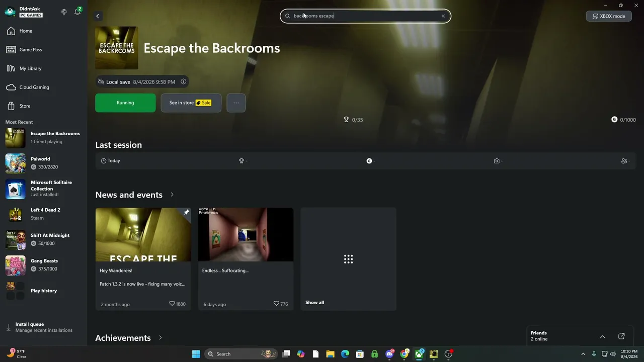Click the trophy icon in Last session
Image resolution: width=644 pixels, height=362 pixels.
(242, 161)
